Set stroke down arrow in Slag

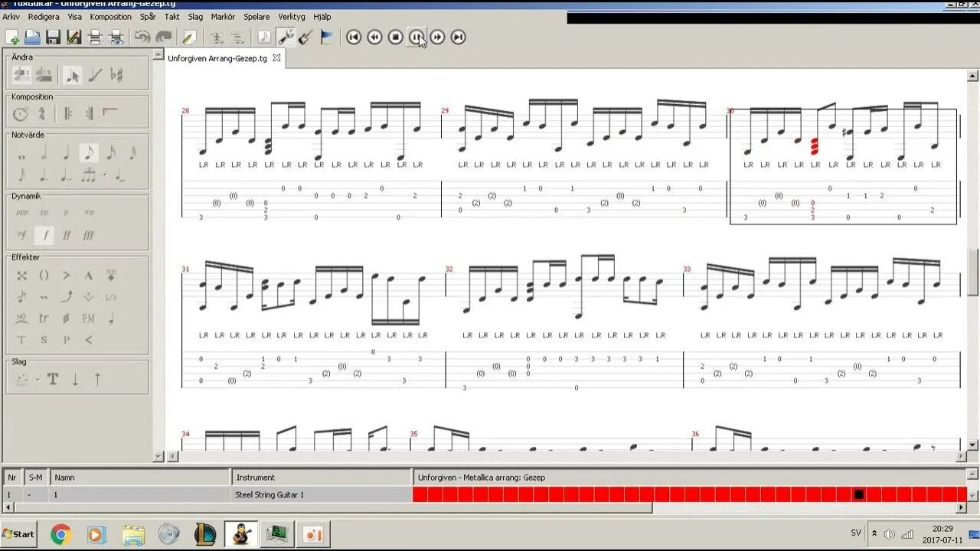pos(75,379)
